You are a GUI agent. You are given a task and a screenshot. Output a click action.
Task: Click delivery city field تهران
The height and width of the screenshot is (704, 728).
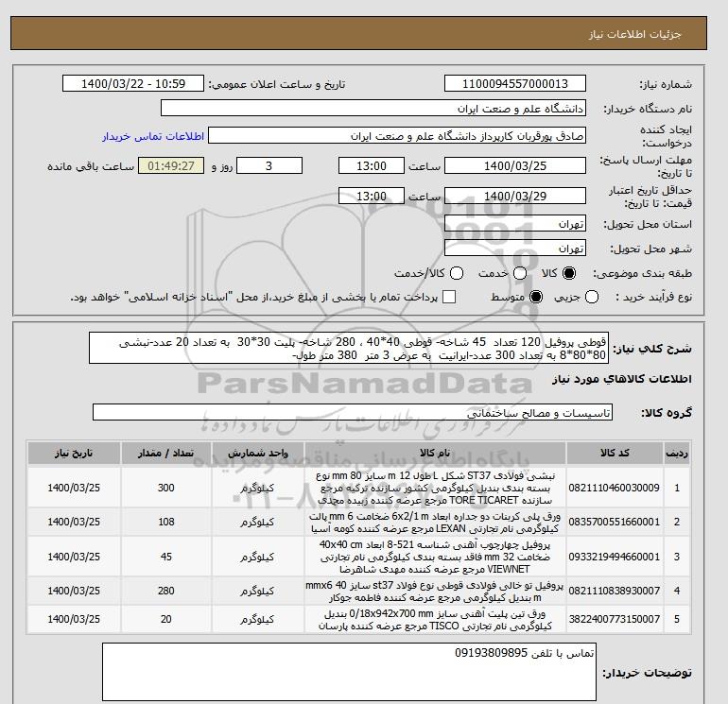pyautogui.click(x=515, y=249)
